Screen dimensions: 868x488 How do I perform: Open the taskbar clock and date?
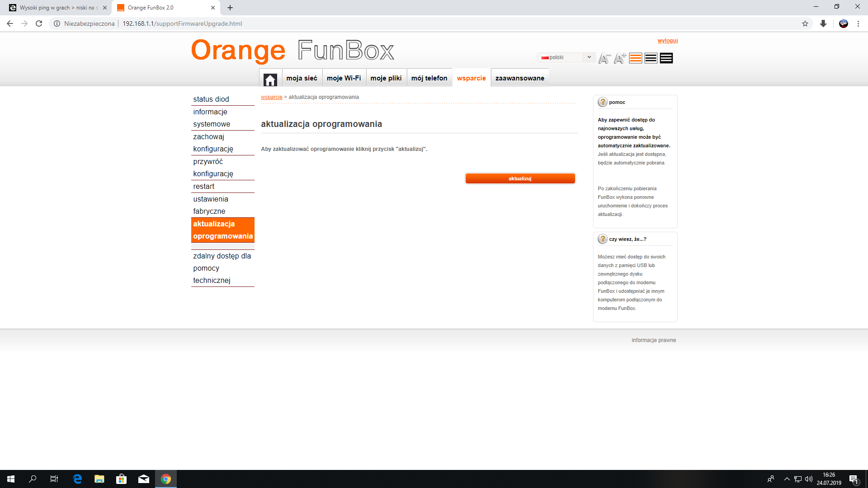(x=829, y=479)
